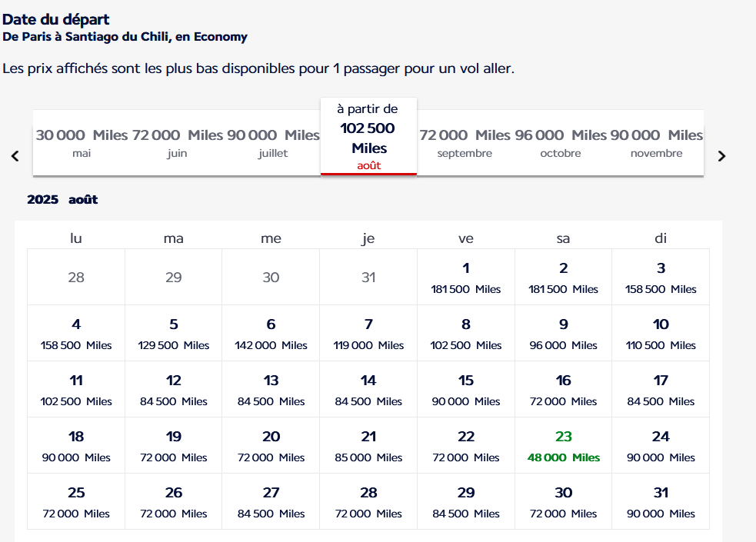Pick August 11 at 102 500 Miles
The height and width of the screenshot is (542, 756).
click(x=76, y=389)
